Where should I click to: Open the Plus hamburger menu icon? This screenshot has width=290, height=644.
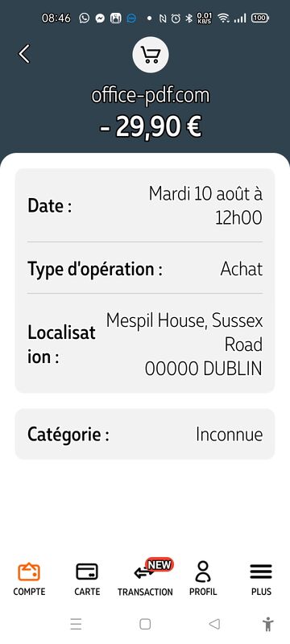click(261, 572)
